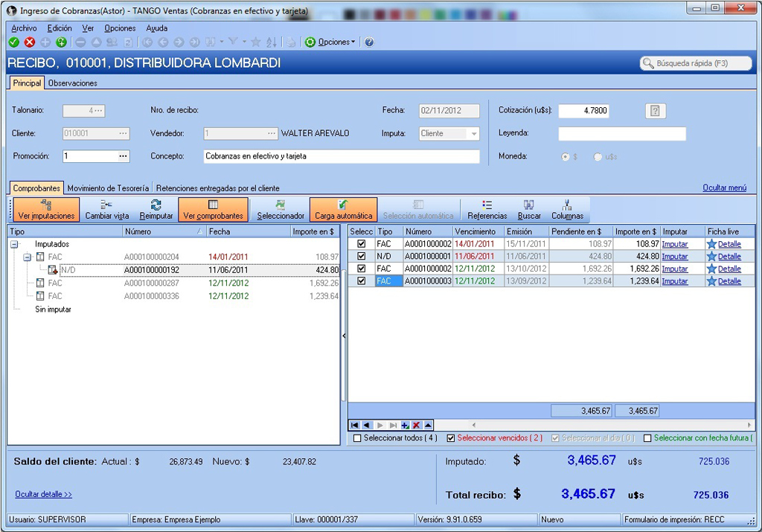Check Seleccionar con fecha futura checkbox
The height and width of the screenshot is (532, 762).
coord(647,438)
